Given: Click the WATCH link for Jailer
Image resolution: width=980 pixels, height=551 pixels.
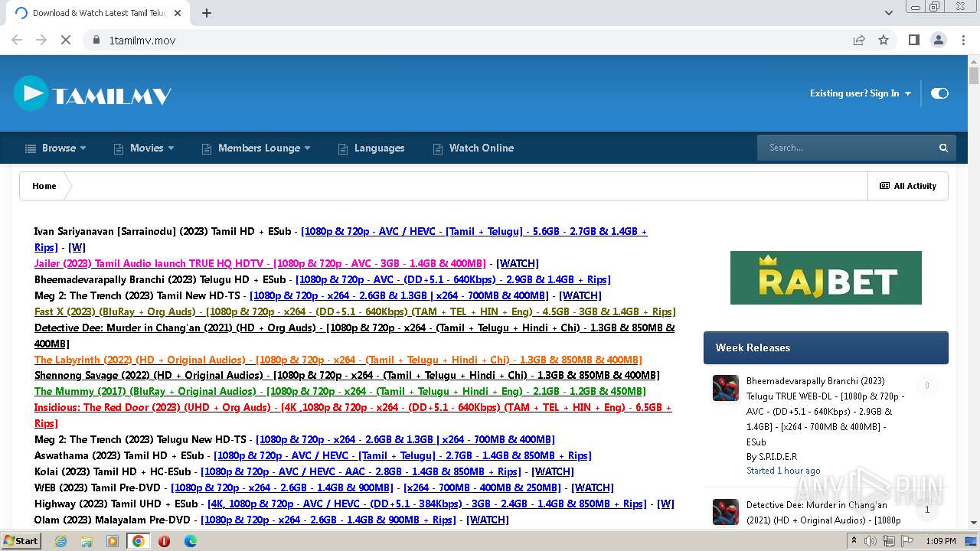Looking at the screenshot, I should point(518,263).
